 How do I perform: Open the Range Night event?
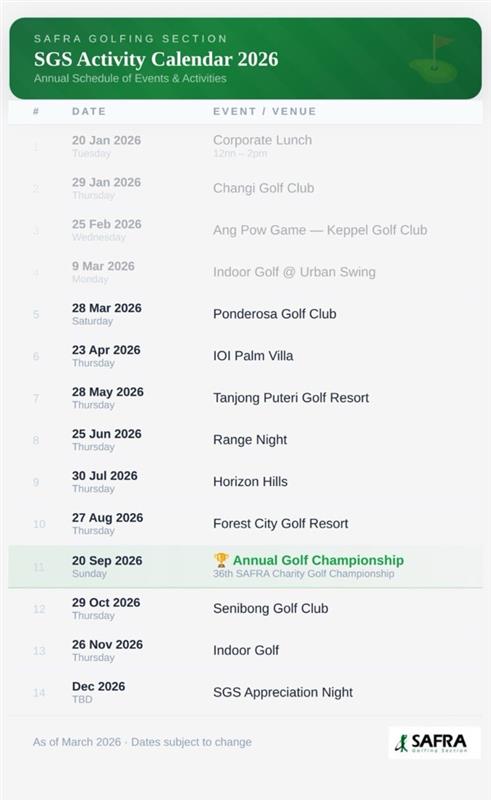coord(246,440)
